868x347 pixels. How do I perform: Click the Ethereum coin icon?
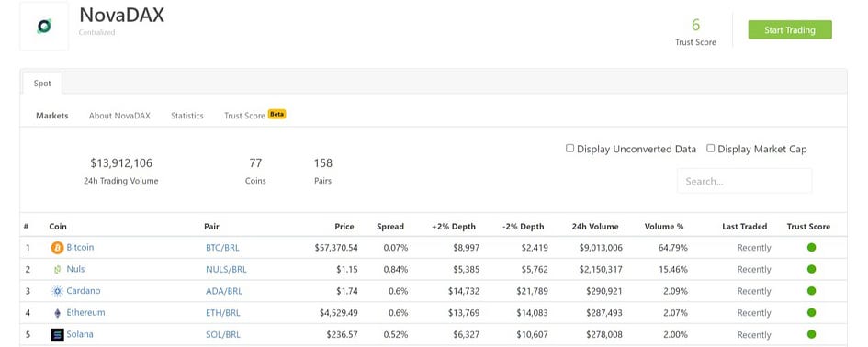click(x=58, y=313)
